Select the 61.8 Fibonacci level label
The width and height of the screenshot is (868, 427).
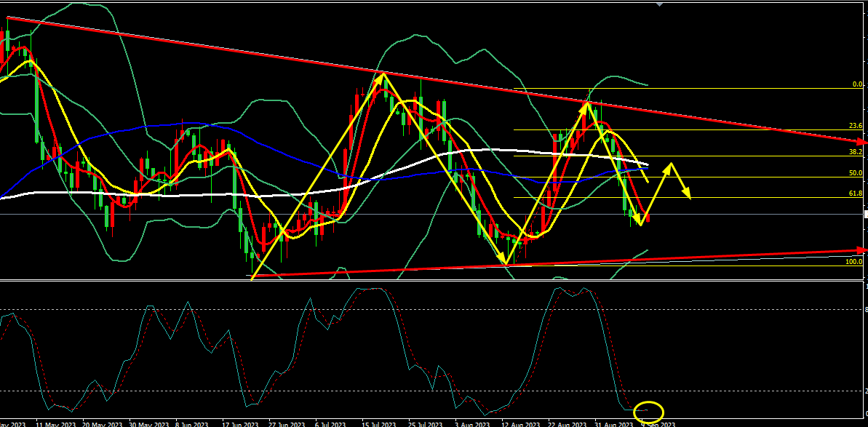856,193
